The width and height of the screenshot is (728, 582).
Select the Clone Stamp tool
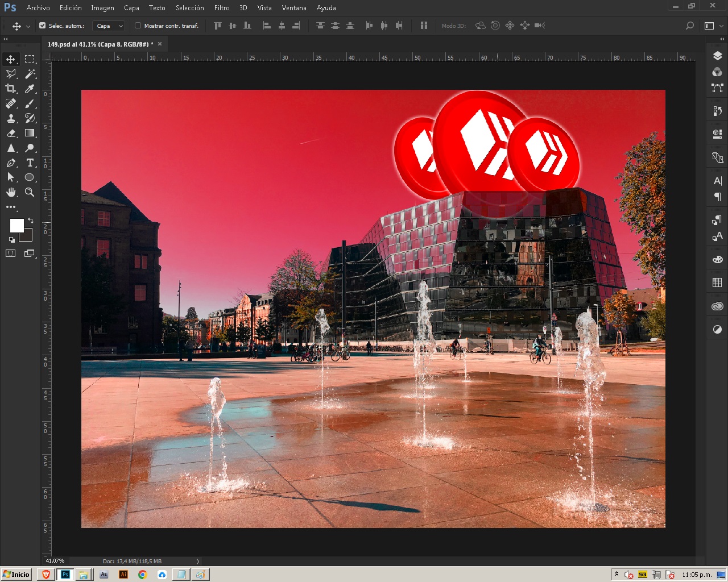11,118
